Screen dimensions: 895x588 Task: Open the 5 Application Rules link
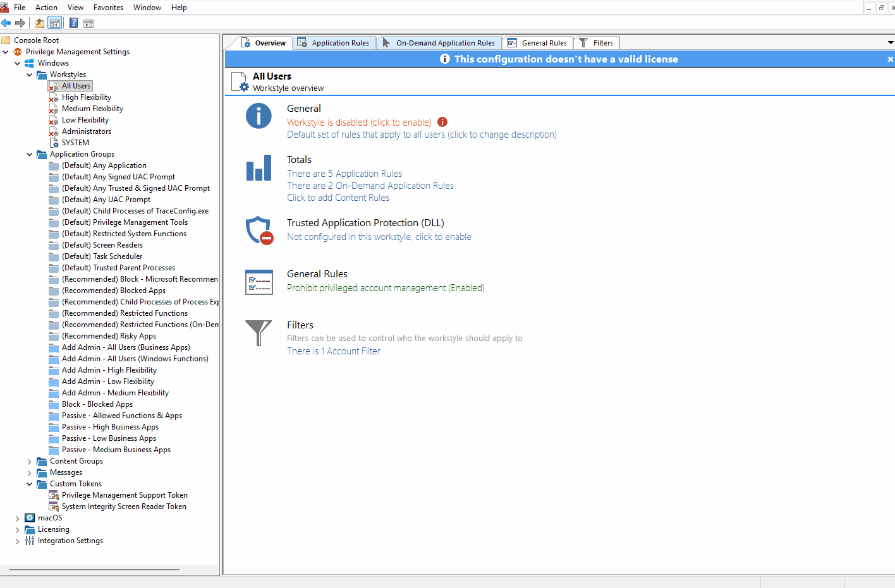pyautogui.click(x=344, y=174)
